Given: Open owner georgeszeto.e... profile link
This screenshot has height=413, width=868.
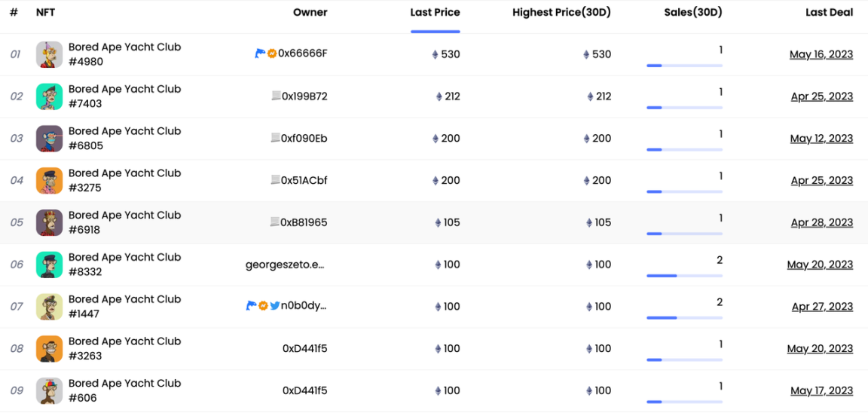Looking at the screenshot, I should coord(286,265).
